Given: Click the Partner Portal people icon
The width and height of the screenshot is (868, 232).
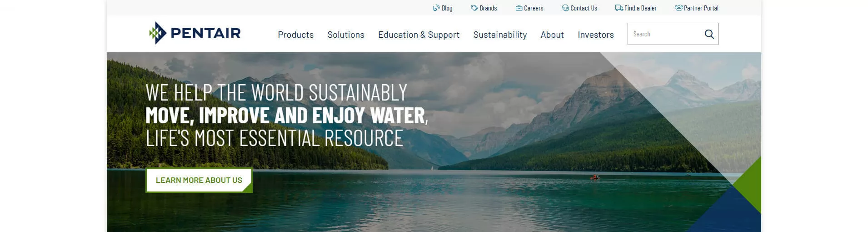Looking at the screenshot, I should click(678, 8).
